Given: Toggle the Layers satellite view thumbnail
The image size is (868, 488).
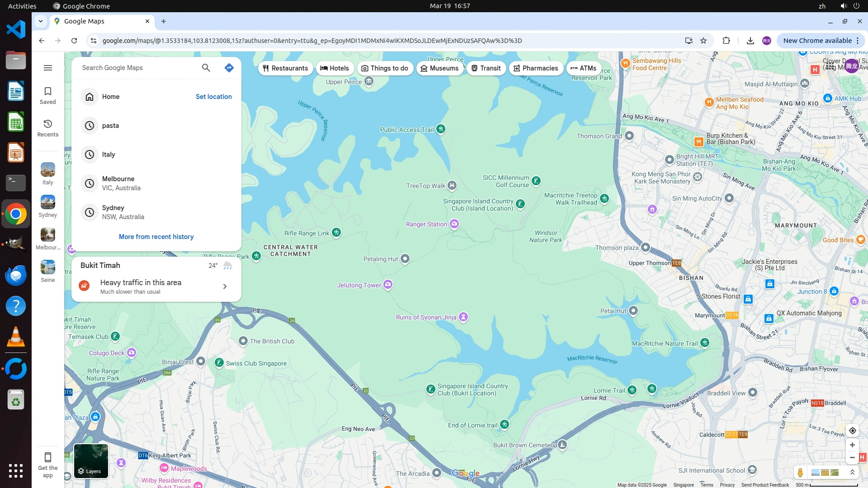Looking at the screenshot, I should tap(91, 461).
